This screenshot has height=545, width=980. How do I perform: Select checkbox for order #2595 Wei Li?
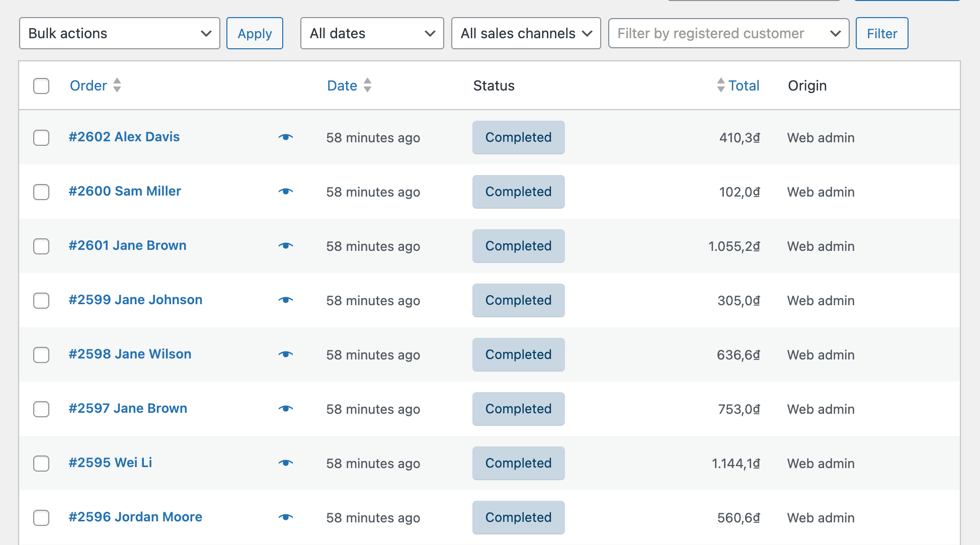point(41,464)
